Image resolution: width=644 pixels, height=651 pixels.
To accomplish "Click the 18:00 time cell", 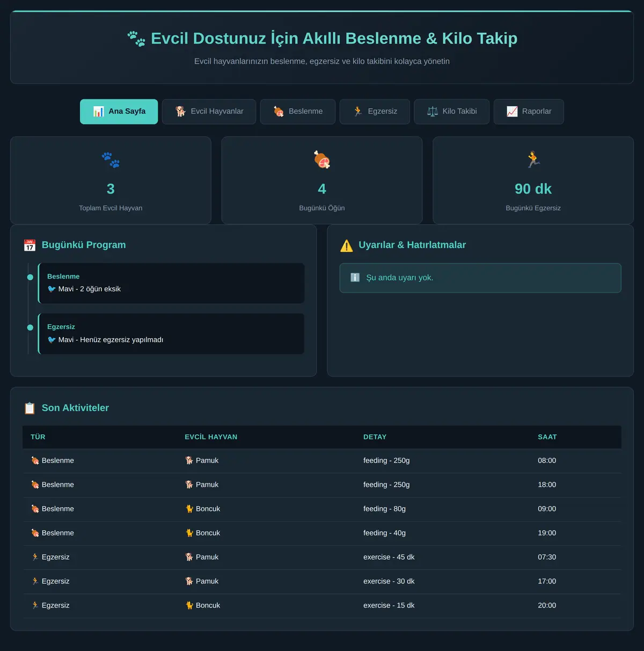I will (547, 485).
